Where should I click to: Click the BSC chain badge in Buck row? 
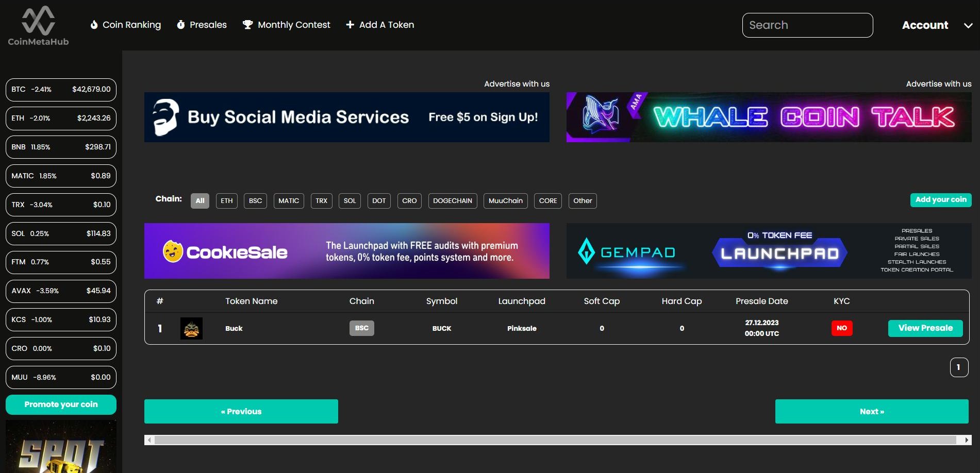pyautogui.click(x=362, y=328)
